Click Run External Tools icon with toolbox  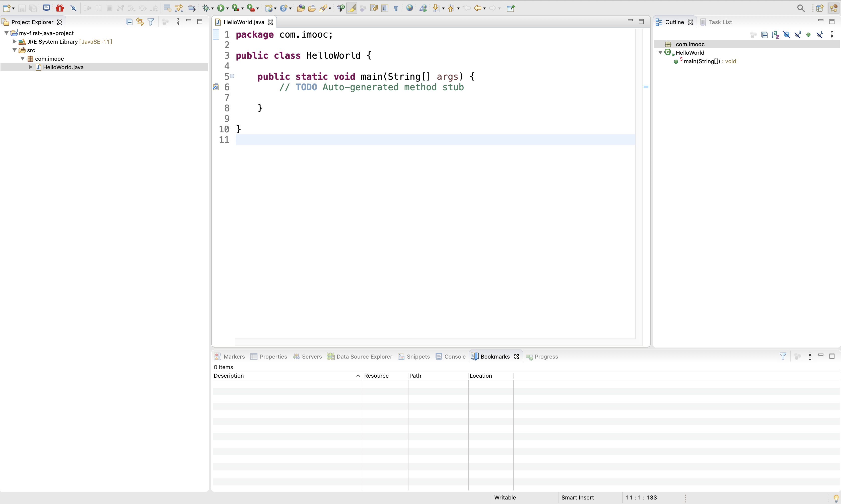(x=250, y=8)
